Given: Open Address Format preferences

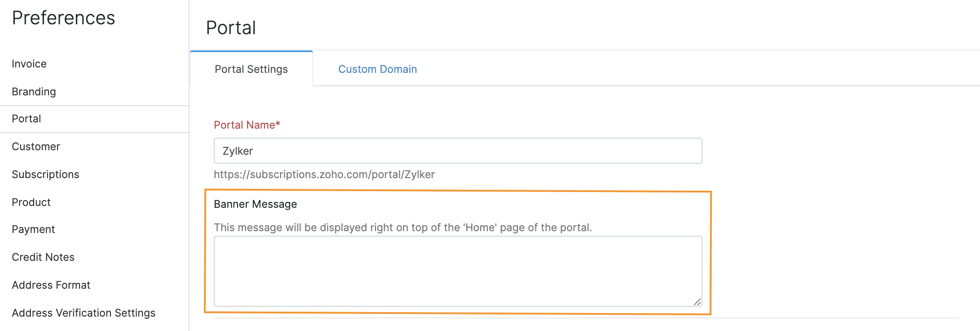Looking at the screenshot, I should coord(51,285).
